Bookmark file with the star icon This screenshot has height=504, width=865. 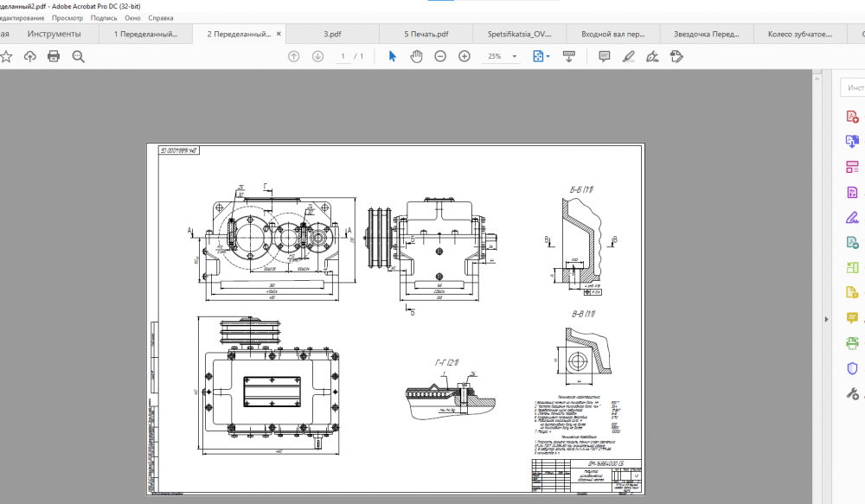click(x=7, y=56)
